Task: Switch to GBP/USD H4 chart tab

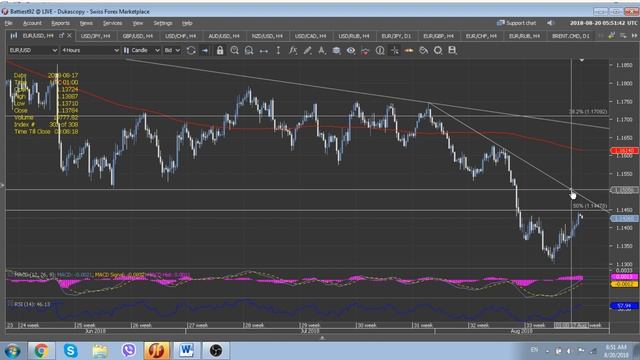Action: coord(138,36)
